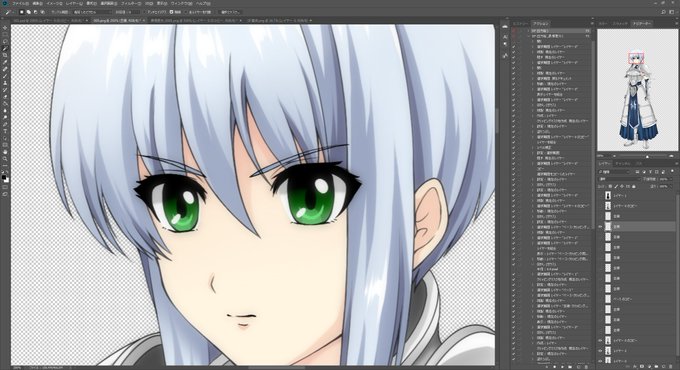The image size is (680, 370).
Task: Click the search icon at top right
Action: pos(664,12)
